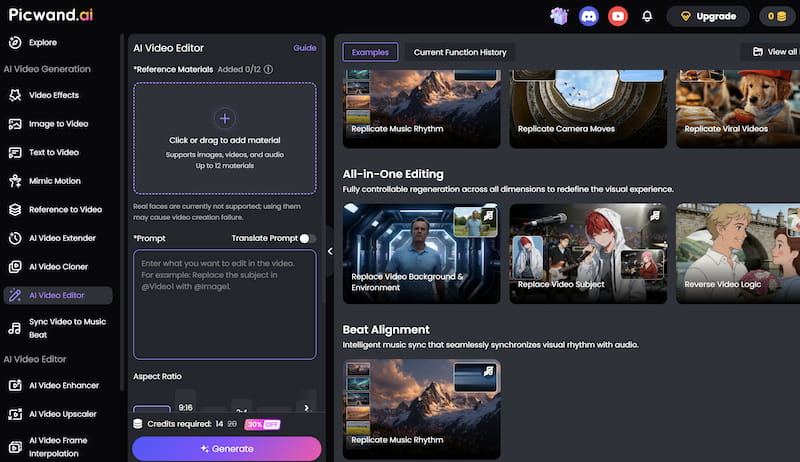Open the Guide link
This screenshot has height=462, width=800.
(x=305, y=48)
